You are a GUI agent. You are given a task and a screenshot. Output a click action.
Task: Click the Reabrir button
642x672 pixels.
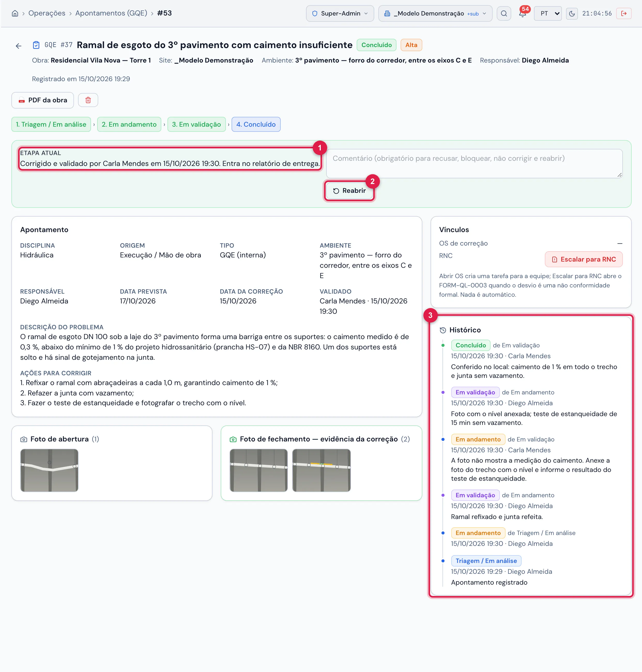[x=349, y=191]
